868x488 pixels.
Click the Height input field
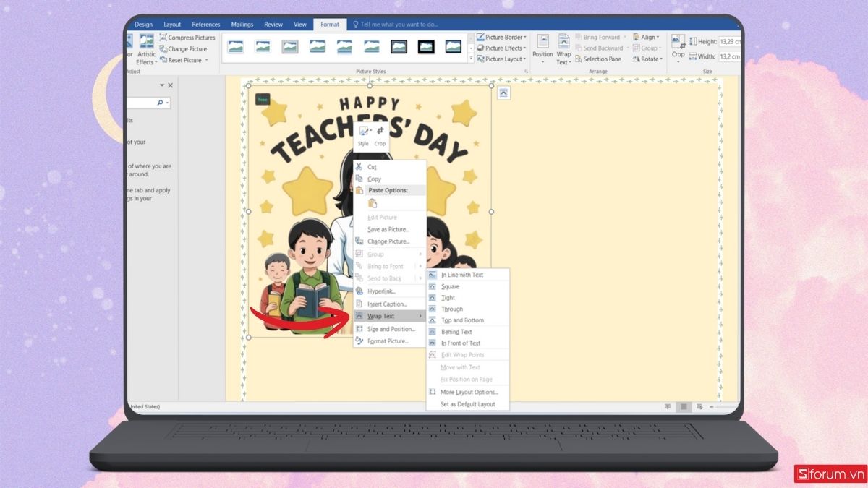click(729, 42)
